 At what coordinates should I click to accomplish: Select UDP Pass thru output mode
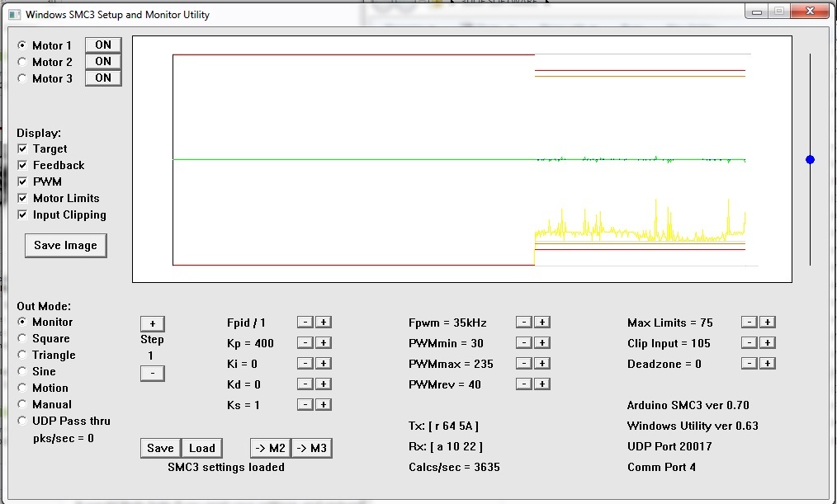(x=22, y=421)
